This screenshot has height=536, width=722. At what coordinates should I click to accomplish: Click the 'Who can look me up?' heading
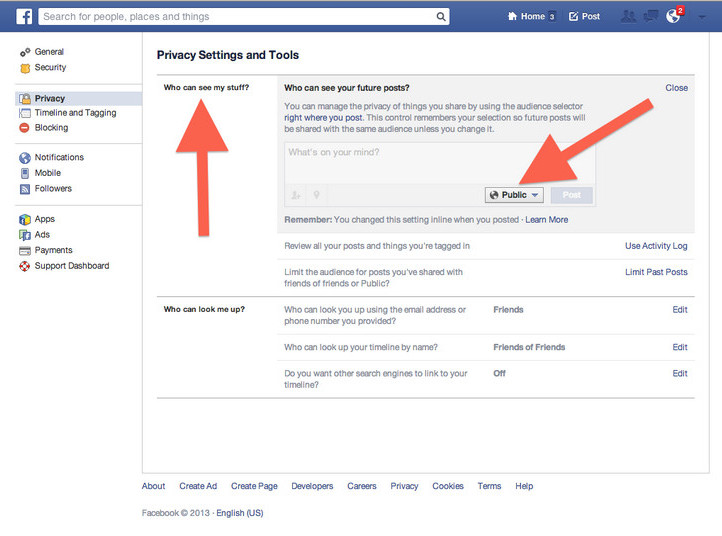pos(204,309)
